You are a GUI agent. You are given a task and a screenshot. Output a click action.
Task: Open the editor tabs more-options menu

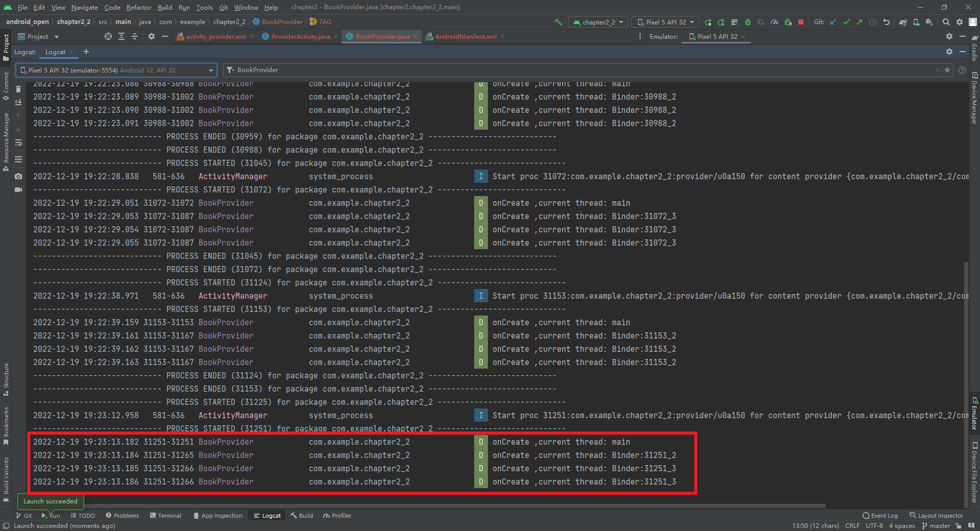coord(640,36)
